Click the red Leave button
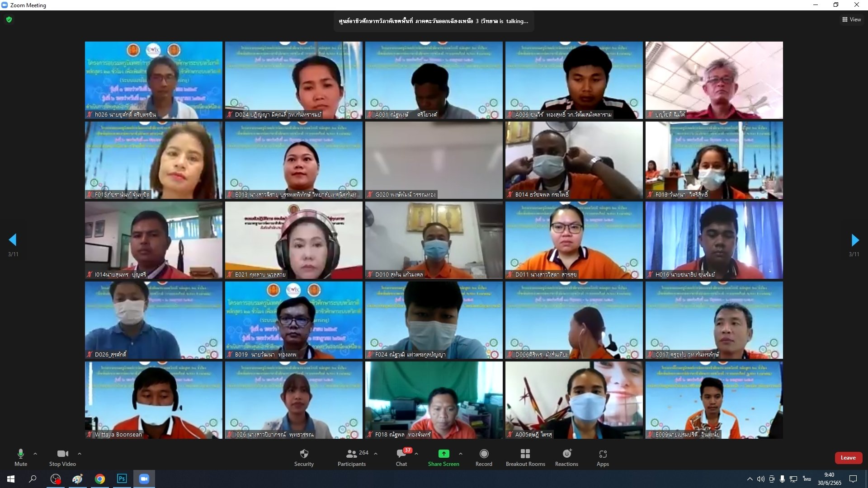This screenshot has height=488, width=868. click(848, 458)
